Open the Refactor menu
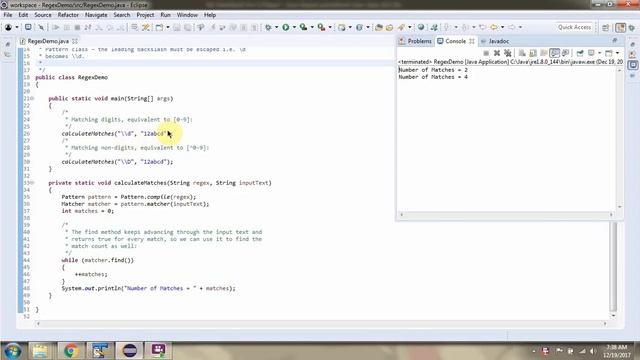This screenshot has height=360, width=640. pos(68,15)
